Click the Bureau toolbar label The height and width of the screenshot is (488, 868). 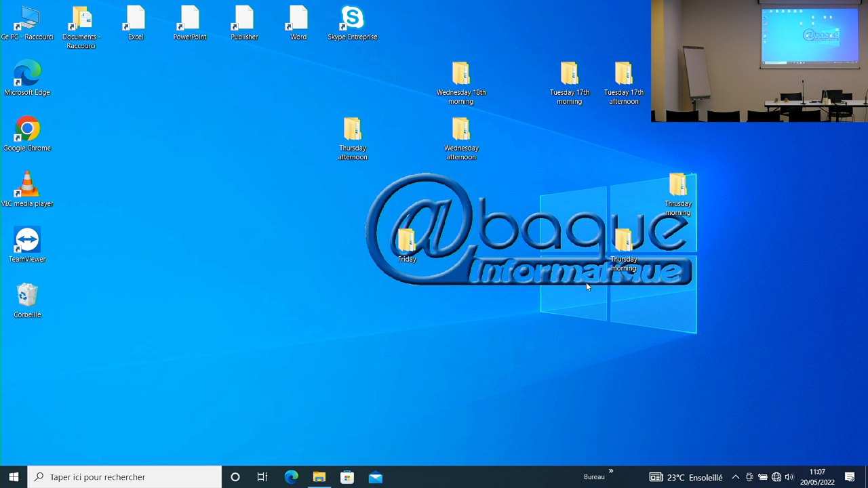(x=594, y=477)
